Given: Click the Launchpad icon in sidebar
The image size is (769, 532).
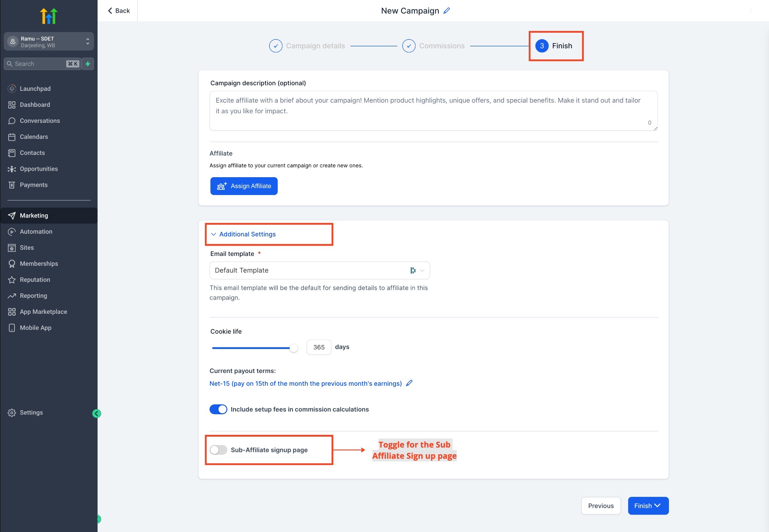Looking at the screenshot, I should [x=12, y=89].
